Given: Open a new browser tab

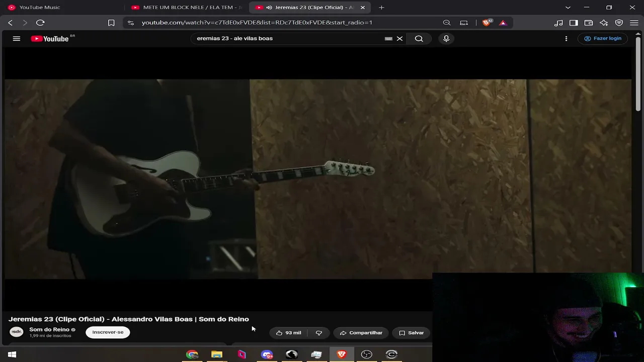Looking at the screenshot, I should pyautogui.click(x=381, y=8).
